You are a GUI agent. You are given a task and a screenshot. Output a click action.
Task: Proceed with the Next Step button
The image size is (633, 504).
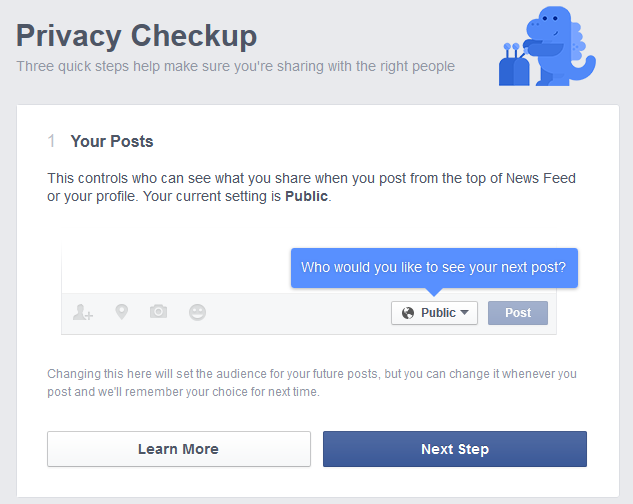click(x=455, y=449)
